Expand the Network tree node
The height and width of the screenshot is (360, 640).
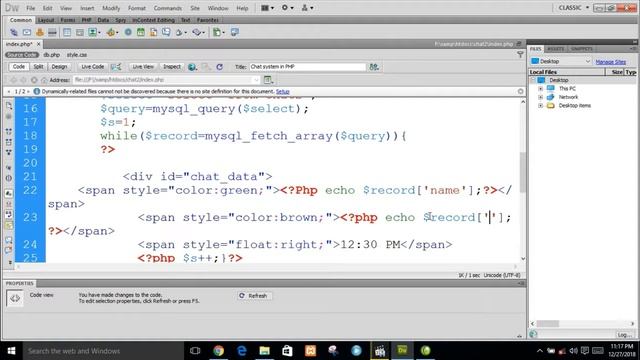pos(540,97)
